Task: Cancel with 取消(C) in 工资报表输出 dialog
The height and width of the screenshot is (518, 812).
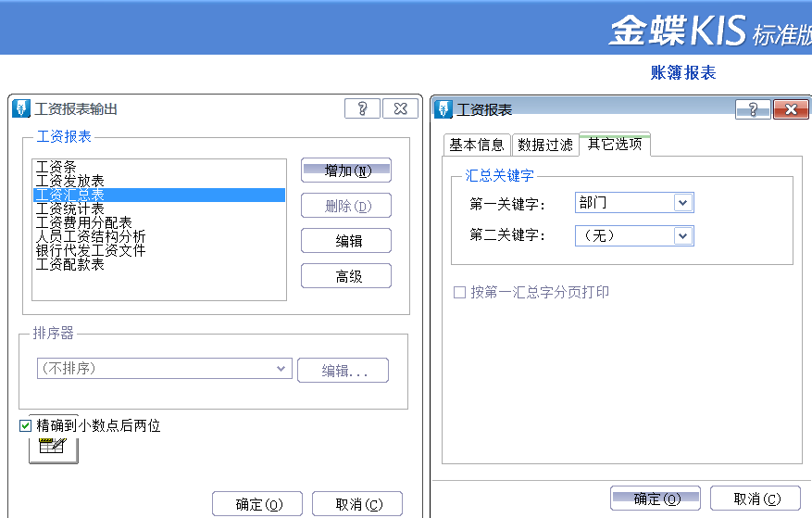Action: point(357,504)
